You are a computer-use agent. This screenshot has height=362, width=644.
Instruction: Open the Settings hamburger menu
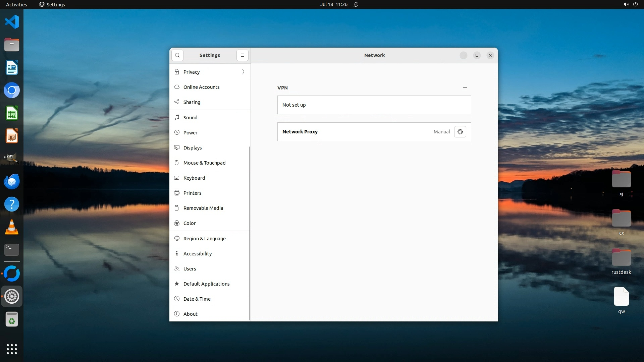tap(243, 55)
